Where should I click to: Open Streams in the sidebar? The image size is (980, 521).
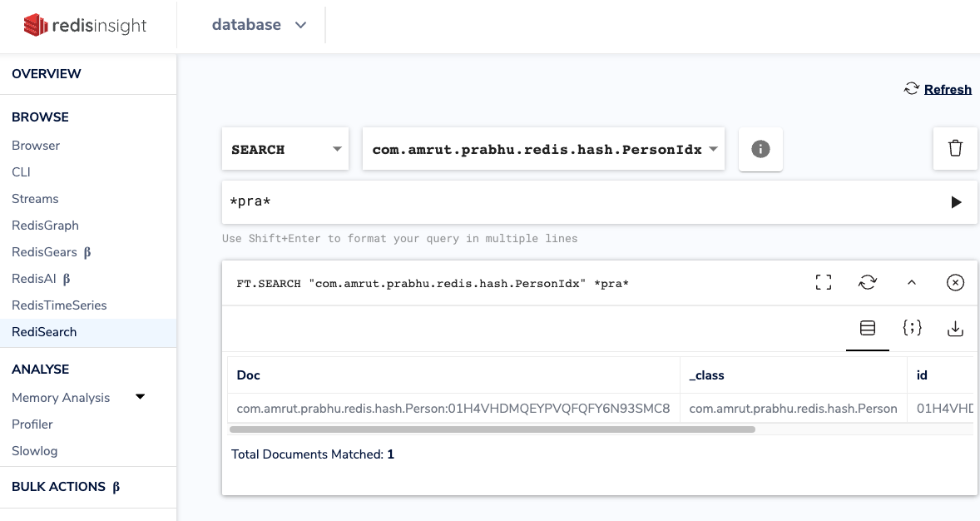click(x=35, y=199)
